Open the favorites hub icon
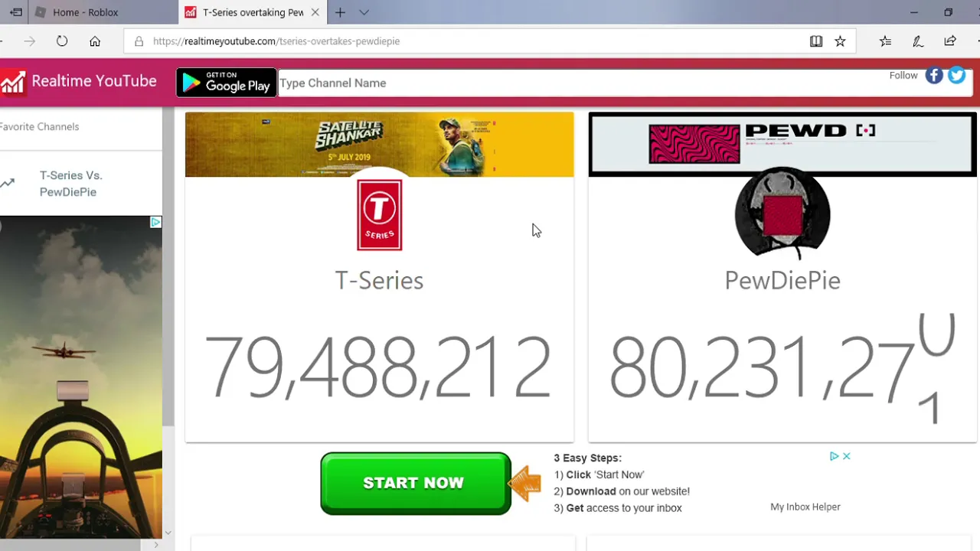The image size is (980, 551). [885, 41]
